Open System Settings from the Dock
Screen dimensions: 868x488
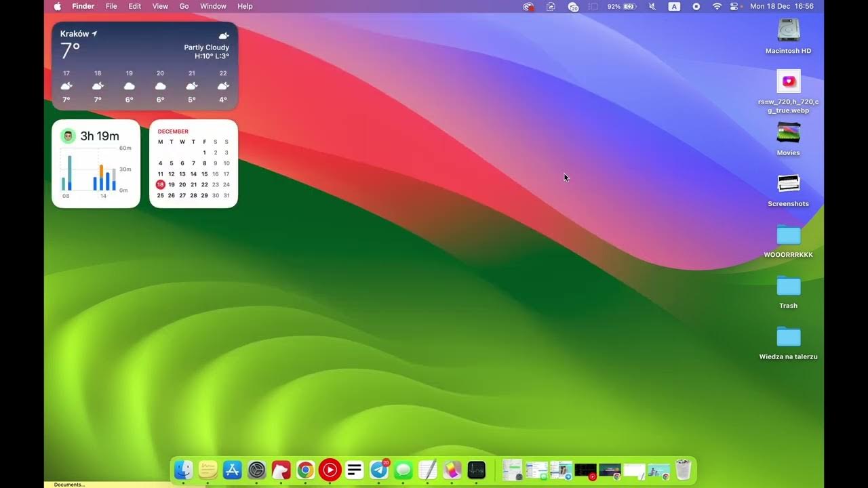tap(256, 470)
